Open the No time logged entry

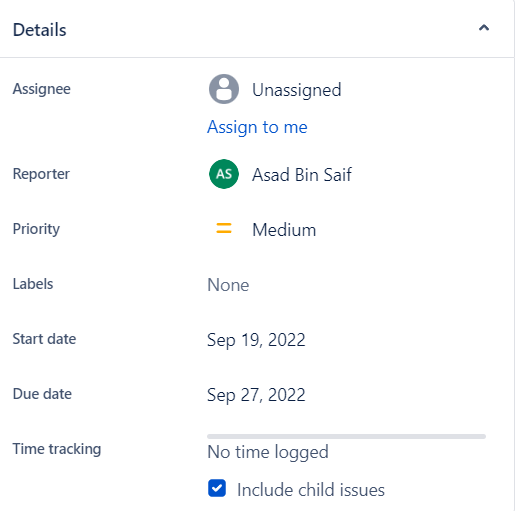pos(268,452)
